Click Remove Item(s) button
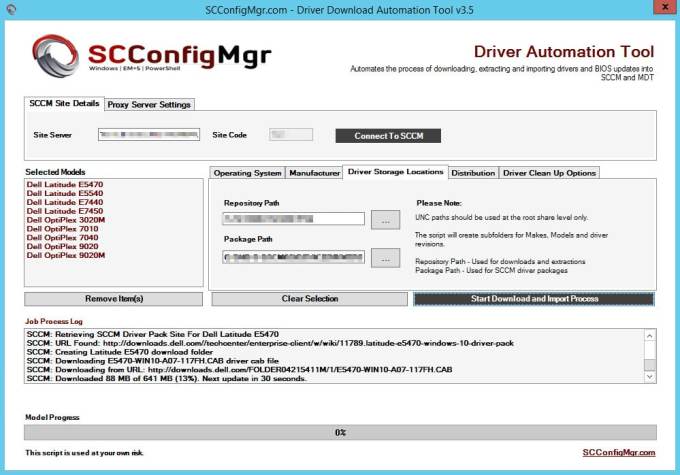The image size is (680, 475). click(x=114, y=299)
